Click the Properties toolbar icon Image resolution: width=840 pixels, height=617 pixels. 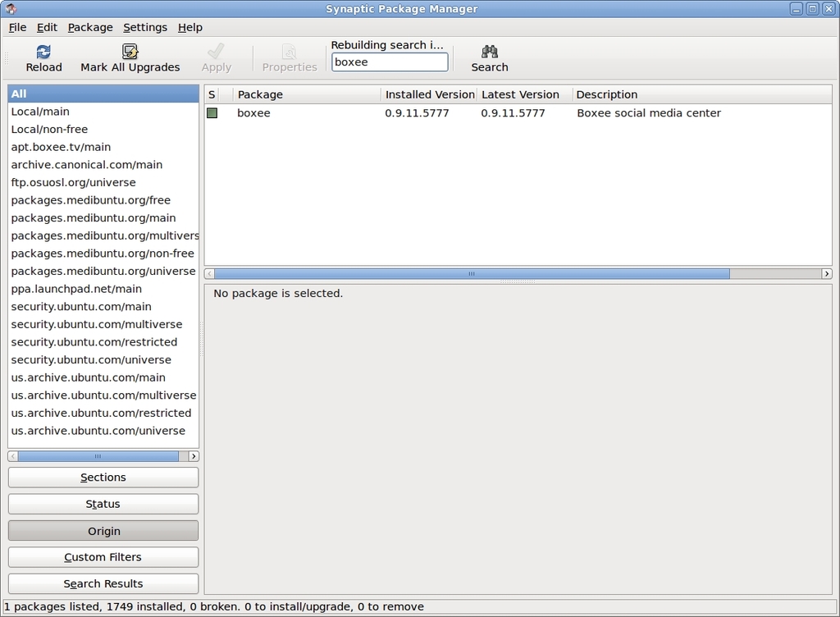click(289, 52)
